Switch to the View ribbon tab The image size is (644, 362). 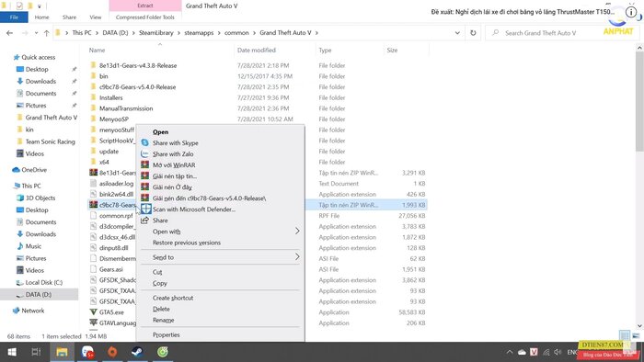click(x=96, y=17)
